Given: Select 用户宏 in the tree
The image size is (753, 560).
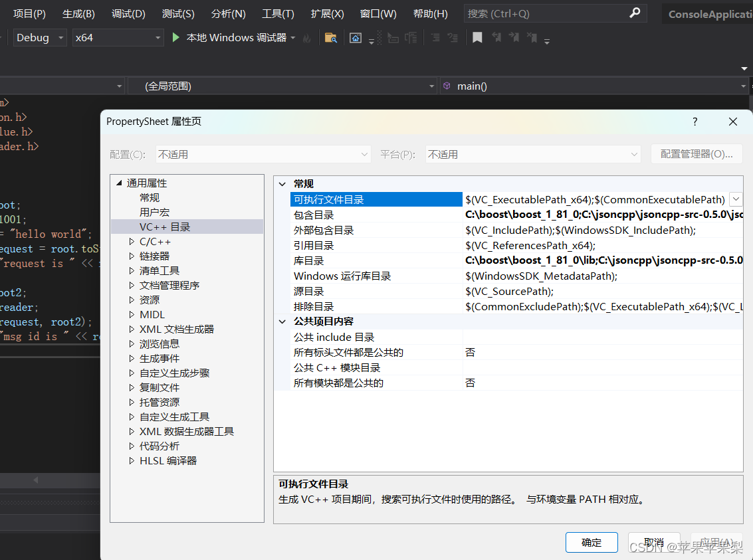Looking at the screenshot, I should click(154, 212).
